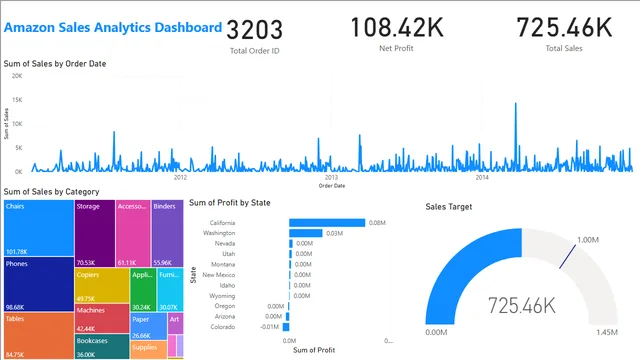Click the 1.00M target marker on gauge
The width and height of the screenshot is (640, 360).
click(567, 257)
